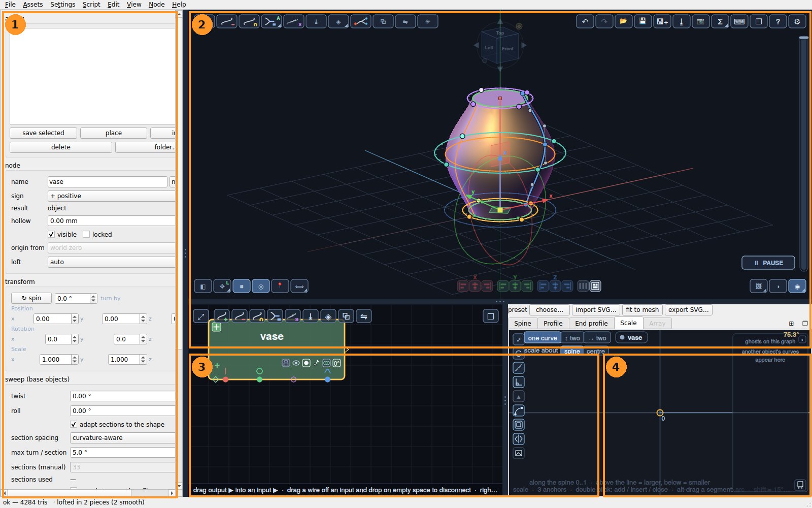The image size is (812, 508).
Task: Open the sign dropdown showing positive
Action: tap(112, 196)
